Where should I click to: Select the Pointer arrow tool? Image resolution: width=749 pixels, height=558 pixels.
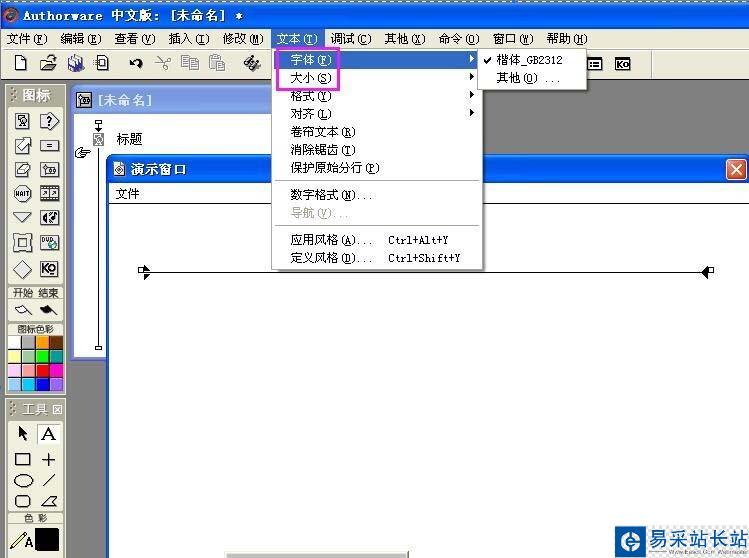(22, 433)
